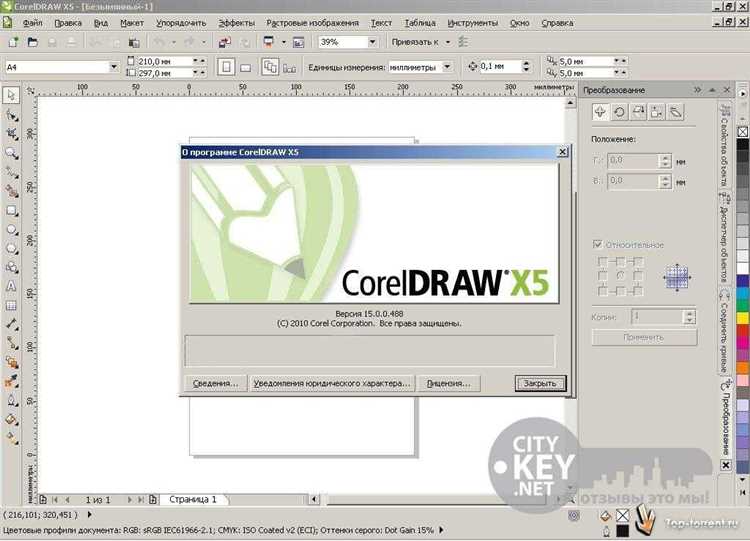The width and height of the screenshot is (750, 541).
Task: Select the Connector tool
Action: pyautogui.click(x=11, y=343)
